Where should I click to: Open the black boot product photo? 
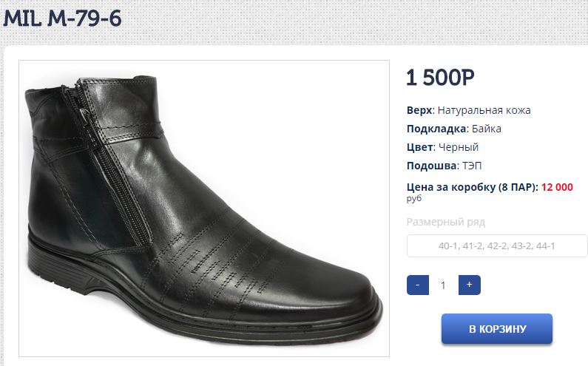click(x=204, y=209)
